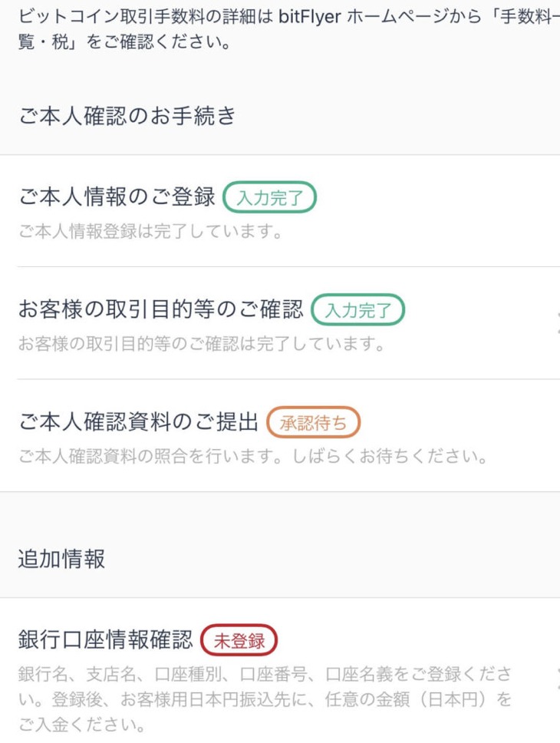Tap the ご本人確認のお手続き section header
This screenshot has height=743, width=560.
127,116
